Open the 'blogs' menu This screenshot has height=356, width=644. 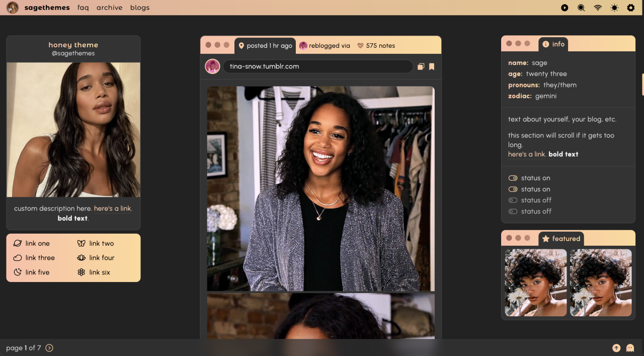(140, 8)
